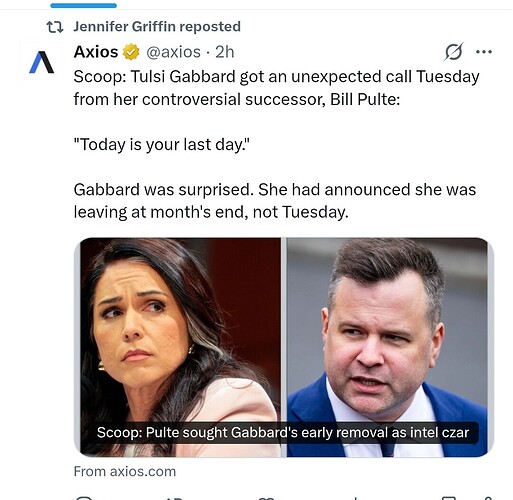Open the Tulsi Gabbard photo in the link card
Image resolution: width=513 pixels, height=500 pixels.
(x=180, y=347)
